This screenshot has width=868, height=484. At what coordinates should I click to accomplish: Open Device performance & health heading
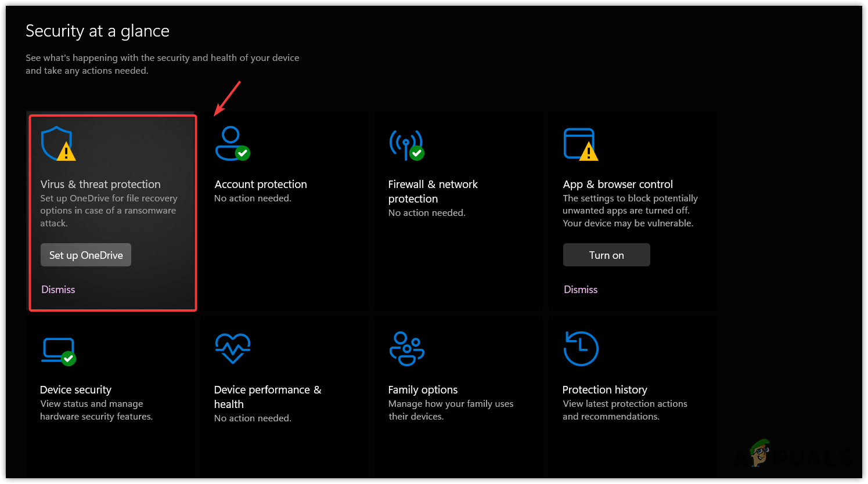point(267,397)
